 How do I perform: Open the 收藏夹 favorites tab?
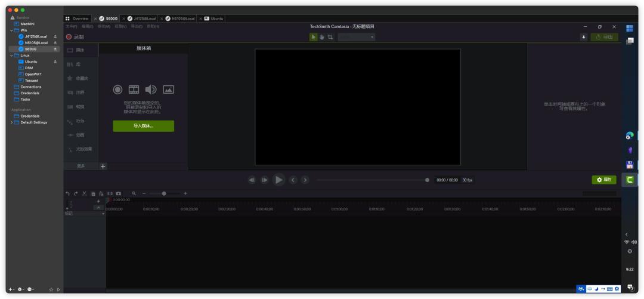[x=81, y=78]
